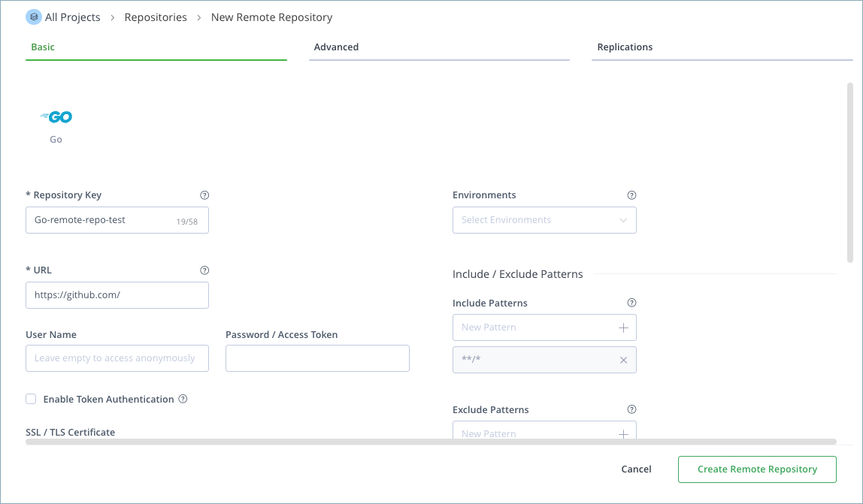Screen dimensions: 863x504
Task: Open help icon for Include Patterns
Action: click(631, 303)
